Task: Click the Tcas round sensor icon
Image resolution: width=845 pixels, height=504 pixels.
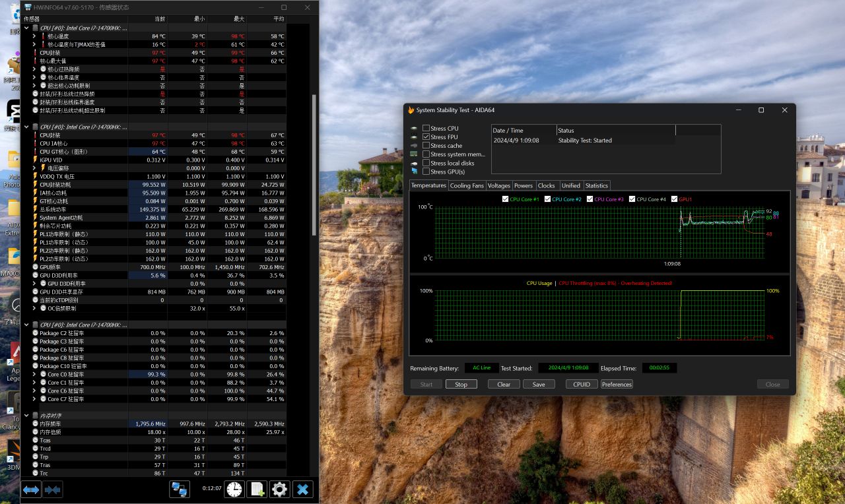Action: [x=36, y=440]
